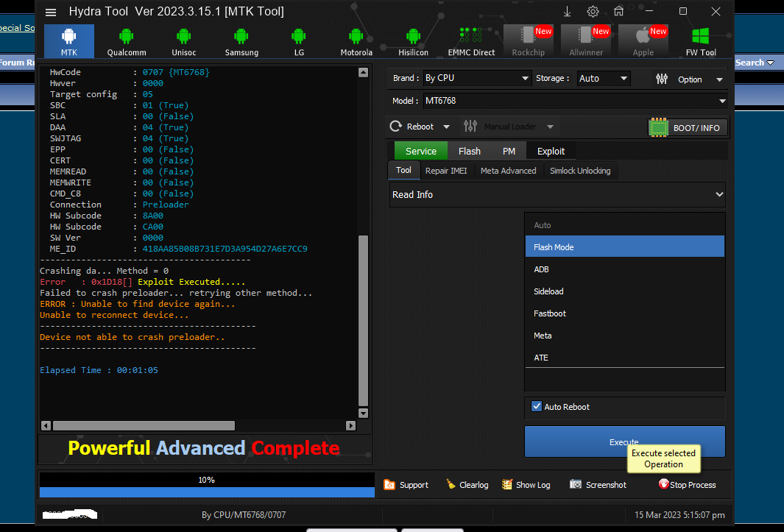Open the Meta Advanced sub-tab

(509, 171)
